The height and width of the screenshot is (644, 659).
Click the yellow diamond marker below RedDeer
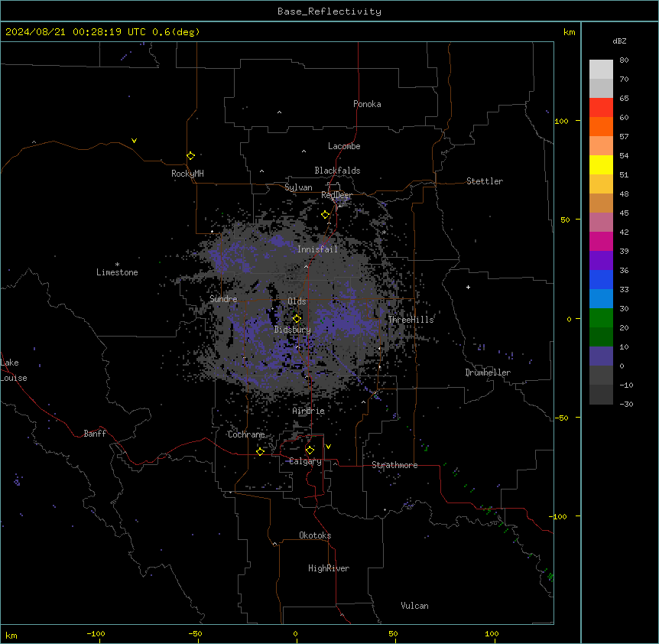click(326, 215)
